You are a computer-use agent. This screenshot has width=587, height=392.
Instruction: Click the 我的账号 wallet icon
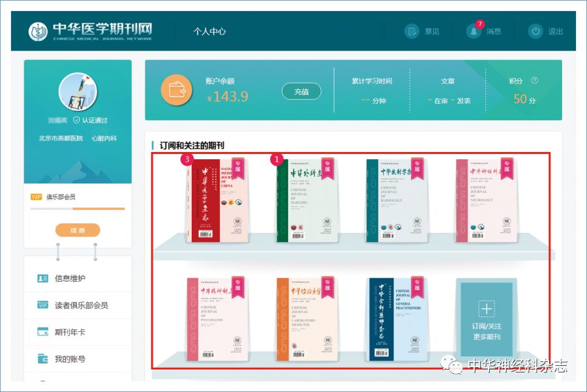point(42,359)
